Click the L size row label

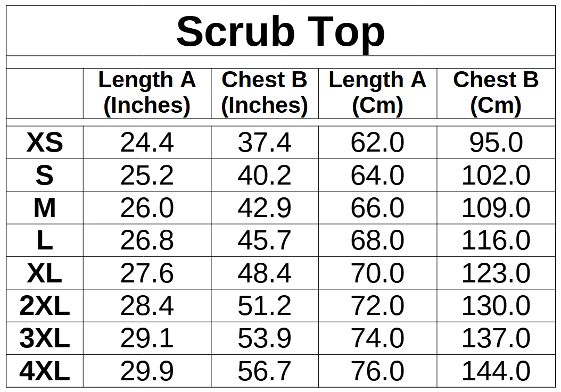tap(45, 241)
